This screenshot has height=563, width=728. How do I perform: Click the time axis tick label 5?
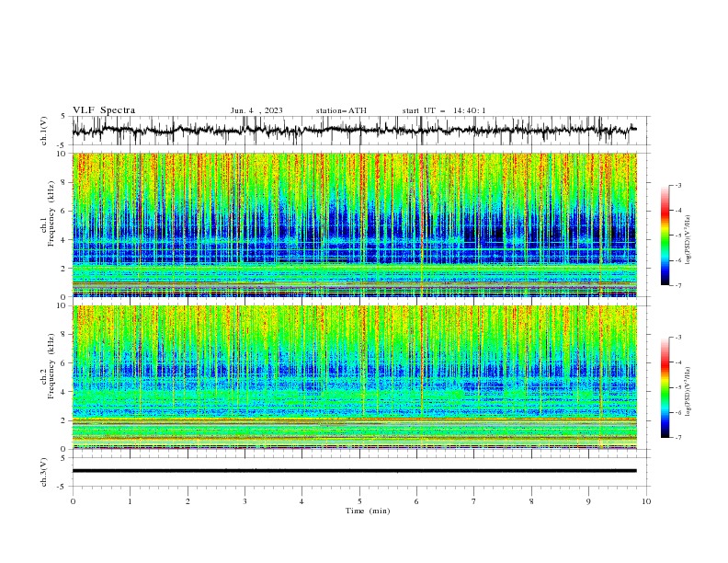point(359,501)
